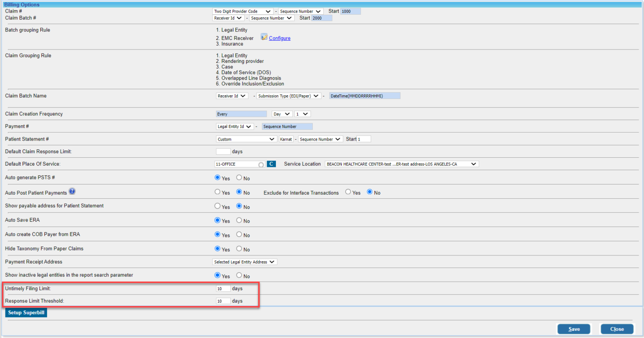
Task: Click the pencil edit icon beside Configure link
Action: 264,36
